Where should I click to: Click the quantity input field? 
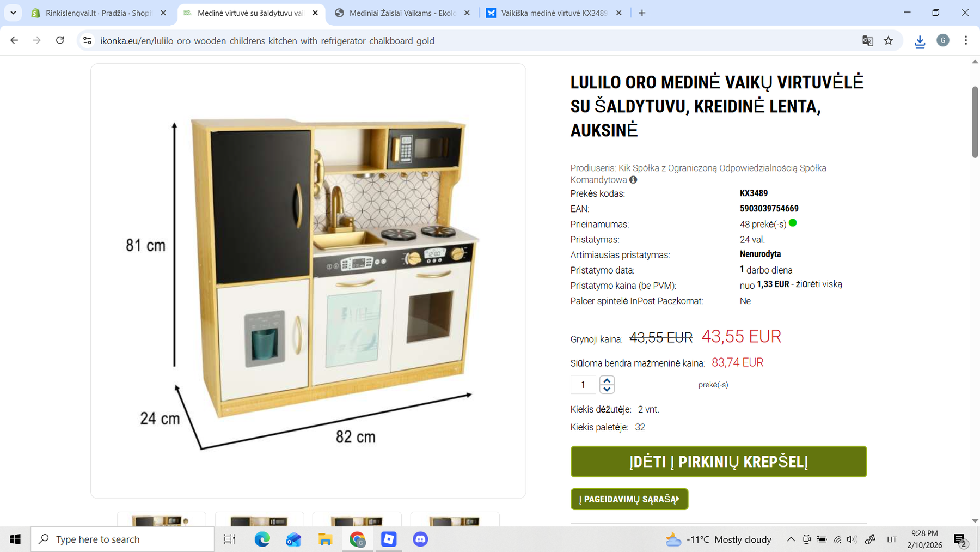point(583,385)
